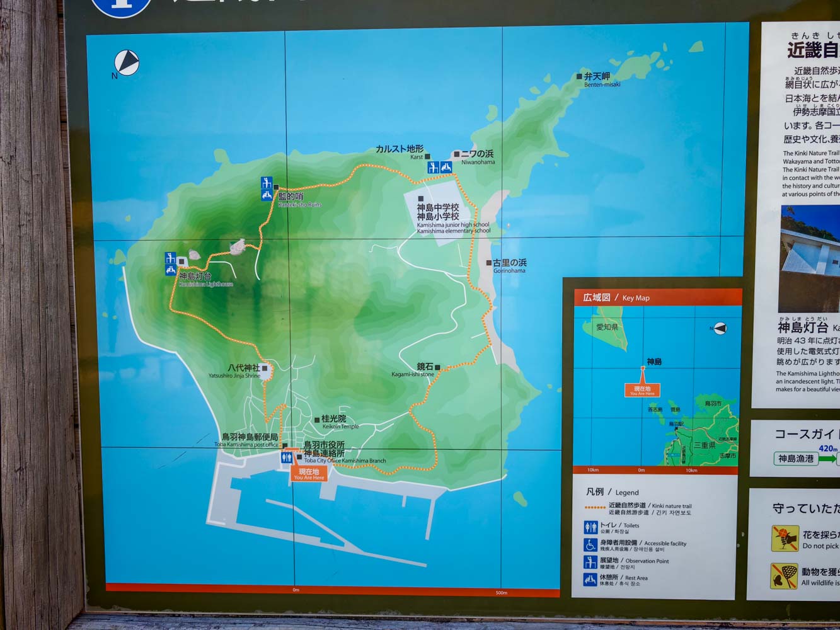
Task: Click the north compass arrow on main map
Action: 127,63
